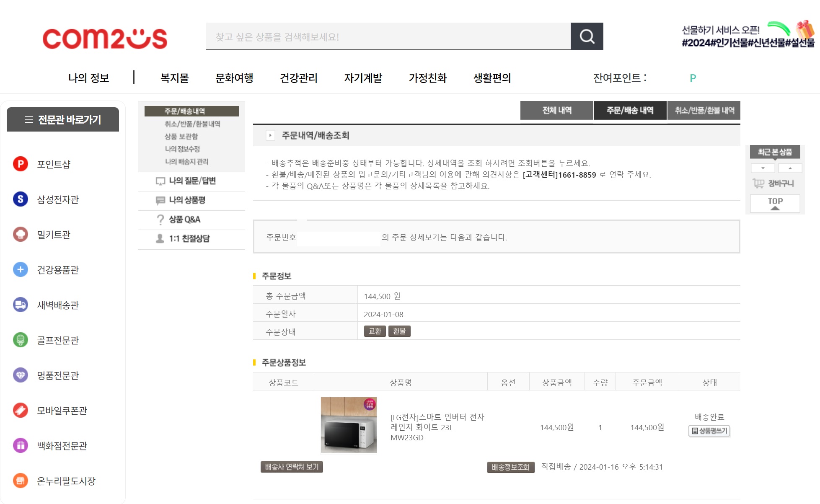Select 주문/배송내역 in the side menu
Viewport: 820px width, 504px height.
pos(191,111)
